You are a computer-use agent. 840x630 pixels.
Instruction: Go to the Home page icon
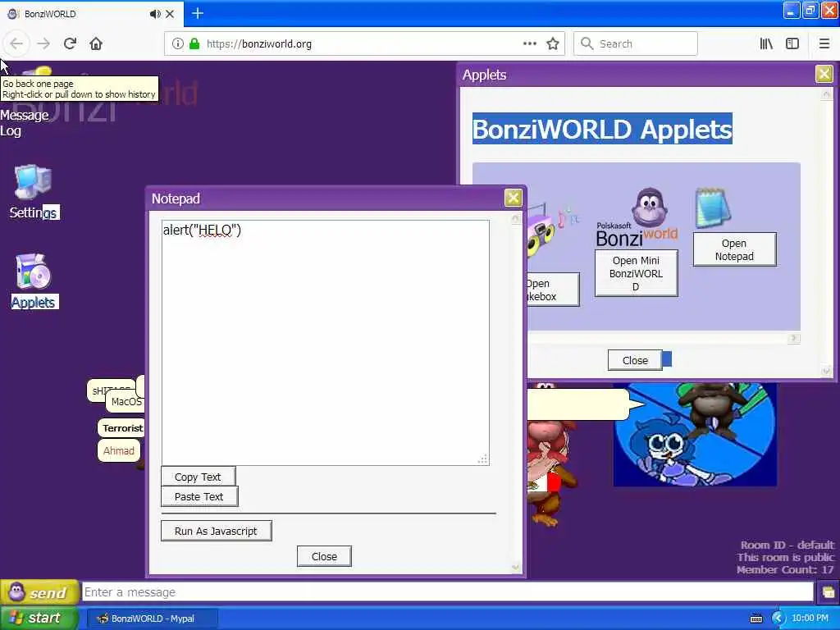click(96, 43)
